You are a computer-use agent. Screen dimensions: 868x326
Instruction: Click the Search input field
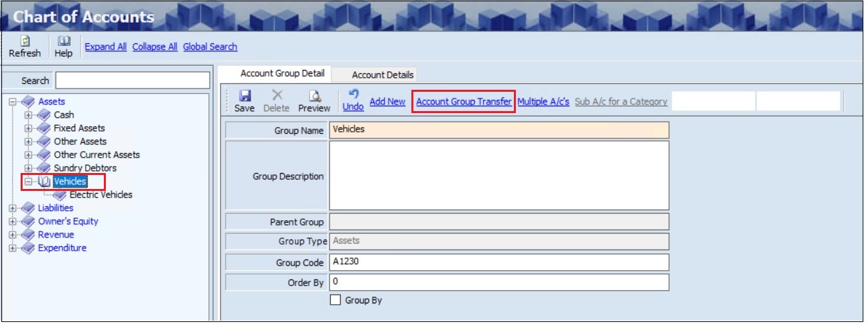click(x=132, y=81)
